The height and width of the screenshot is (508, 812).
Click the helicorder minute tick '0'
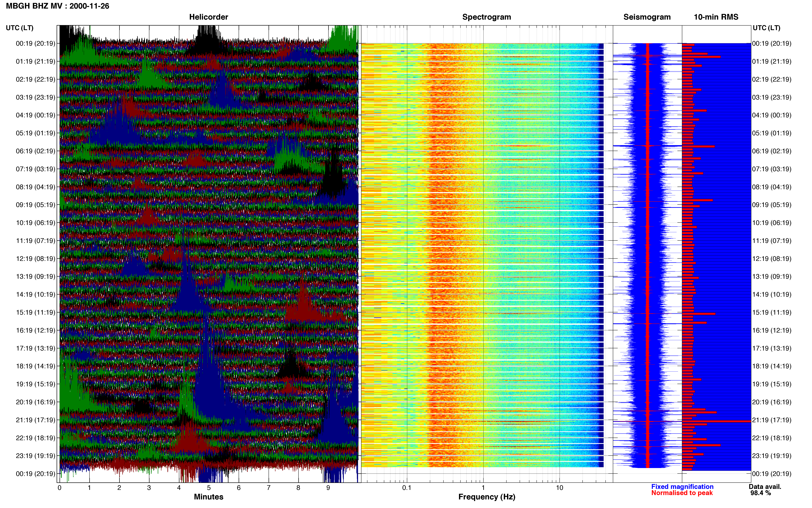click(x=59, y=488)
